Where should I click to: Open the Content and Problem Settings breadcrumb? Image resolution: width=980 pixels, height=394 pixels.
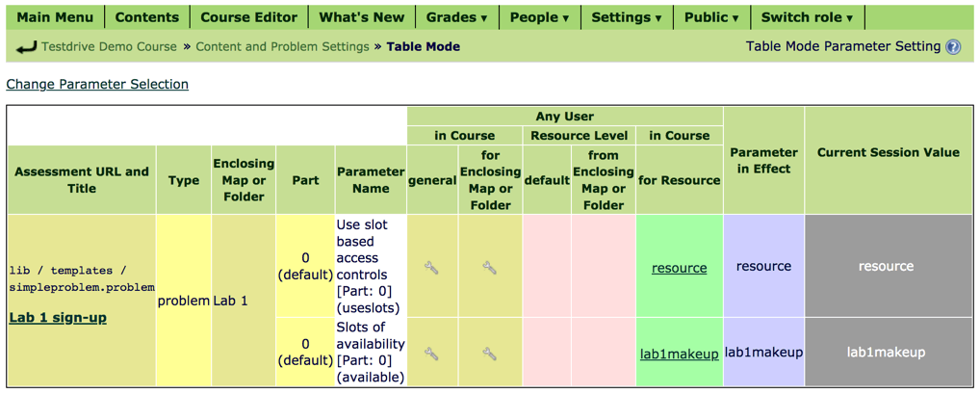click(x=282, y=47)
